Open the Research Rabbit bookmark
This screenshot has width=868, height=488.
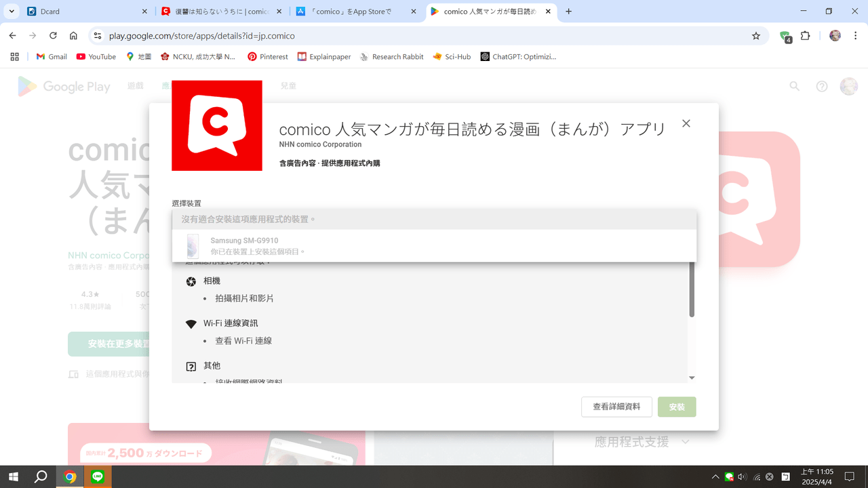pyautogui.click(x=391, y=57)
